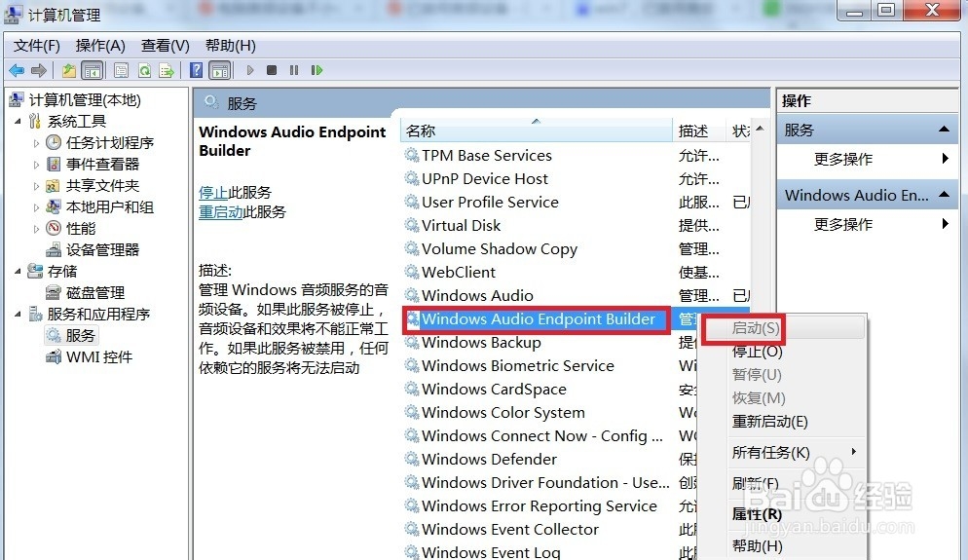Toggle the action pane show/hide icon
Viewport: 968px width, 560px height.
(220, 70)
